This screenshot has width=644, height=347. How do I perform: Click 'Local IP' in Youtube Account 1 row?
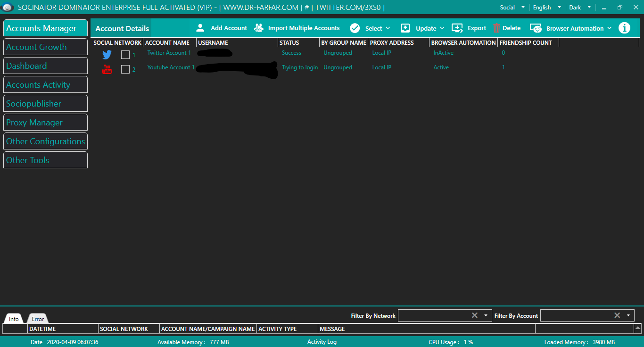click(x=382, y=67)
